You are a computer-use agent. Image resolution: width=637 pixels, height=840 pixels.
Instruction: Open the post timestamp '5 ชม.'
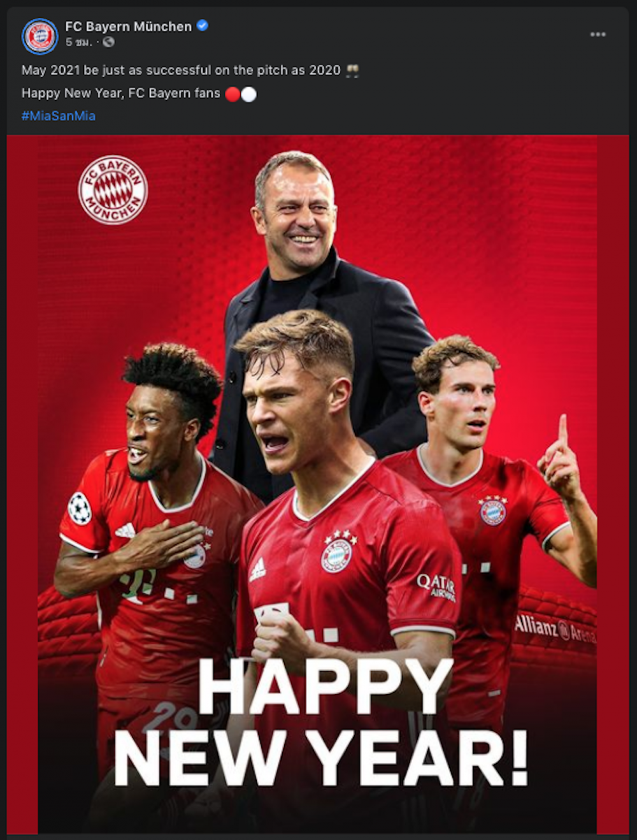(x=78, y=42)
